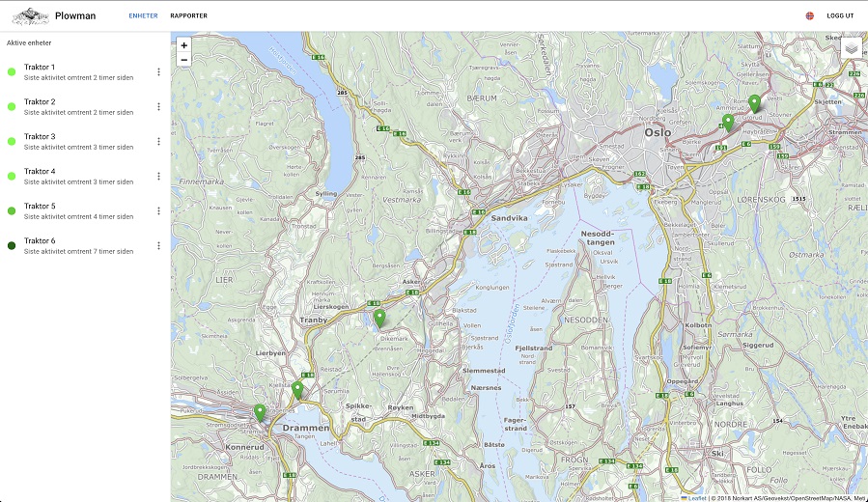Open the more menu for Traktor 4
The width and height of the screenshot is (868, 502).
point(158,177)
